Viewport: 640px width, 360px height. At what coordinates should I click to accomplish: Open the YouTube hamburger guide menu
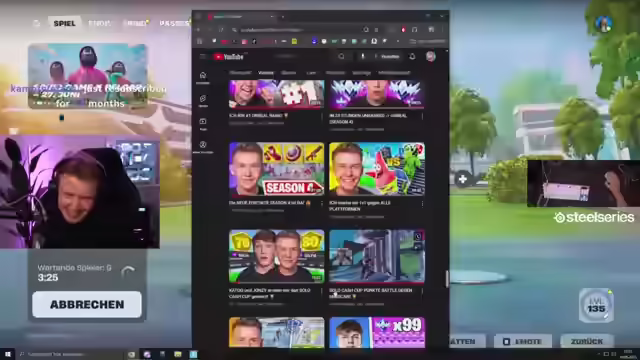point(202,56)
